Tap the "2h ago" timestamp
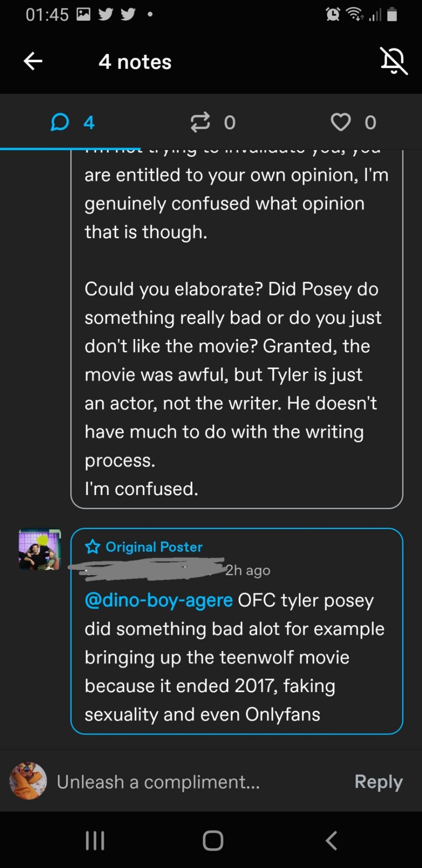The image size is (422, 868). click(x=248, y=571)
